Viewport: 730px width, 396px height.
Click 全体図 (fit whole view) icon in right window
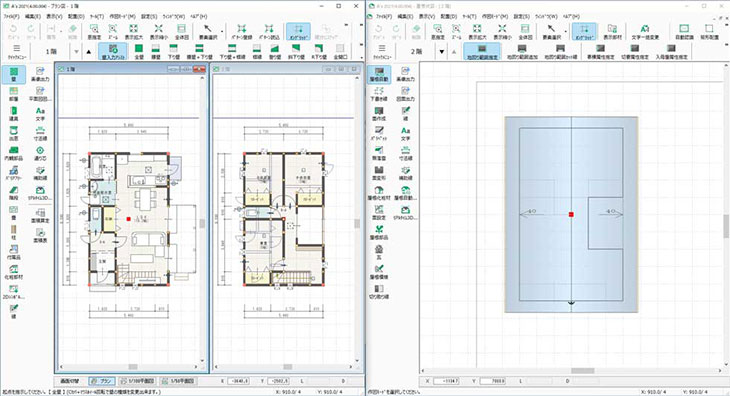click(525, 32)
